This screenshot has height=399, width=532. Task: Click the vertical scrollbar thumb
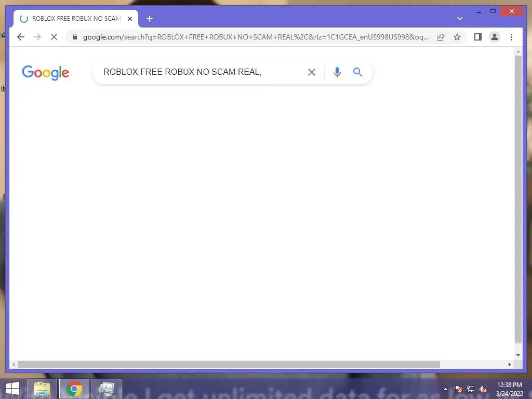pos(518,199)
